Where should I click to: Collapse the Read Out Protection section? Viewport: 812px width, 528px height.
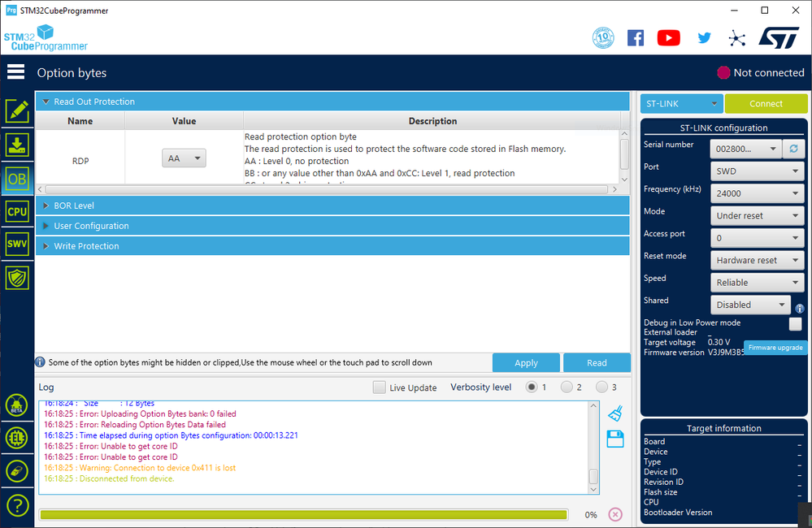(332, 102)
